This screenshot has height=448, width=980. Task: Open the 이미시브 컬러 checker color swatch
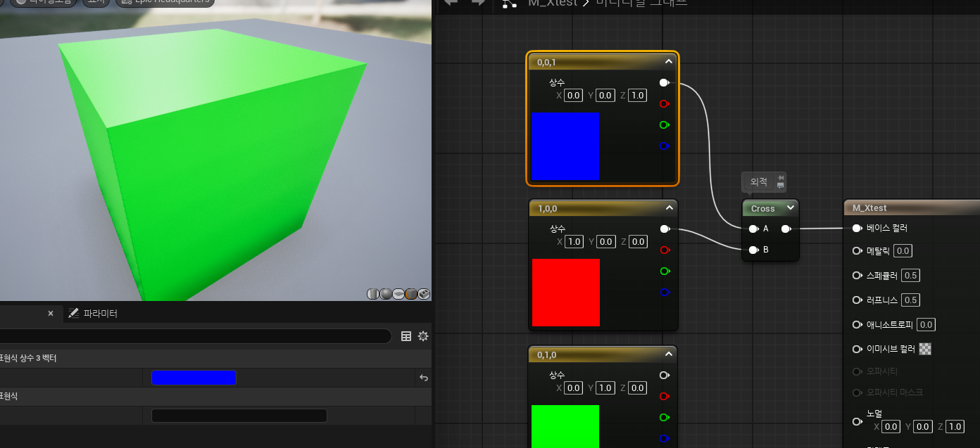[x=925, y=349]
